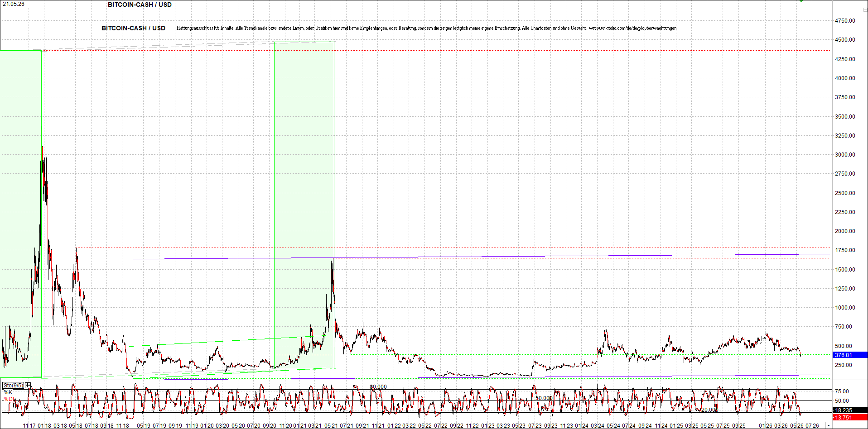Click the 4750.00 price axis label

tap(845, 21)
